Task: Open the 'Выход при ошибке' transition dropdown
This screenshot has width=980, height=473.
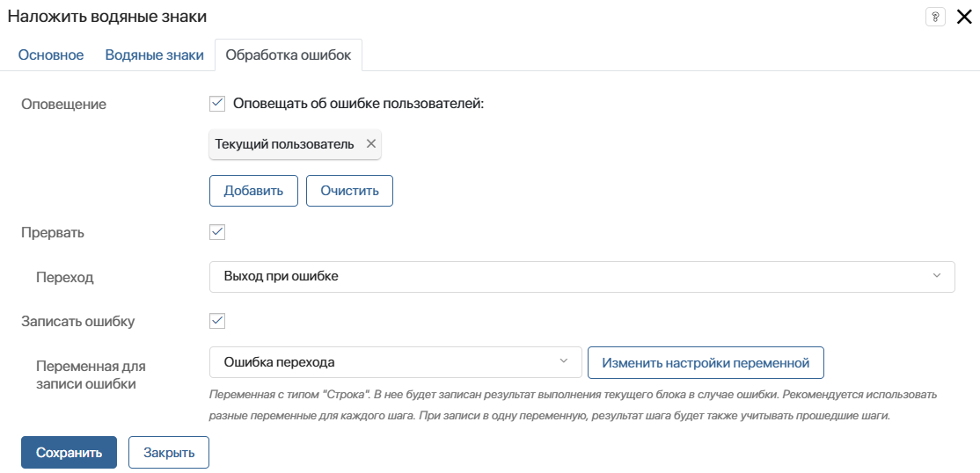Action: [x=581, y=276]
